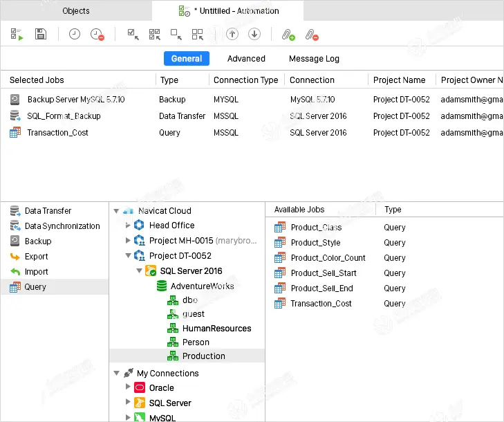Expand the Head Office node
Viewport: 504px width, 422px height.
click(x=128, y=225)
